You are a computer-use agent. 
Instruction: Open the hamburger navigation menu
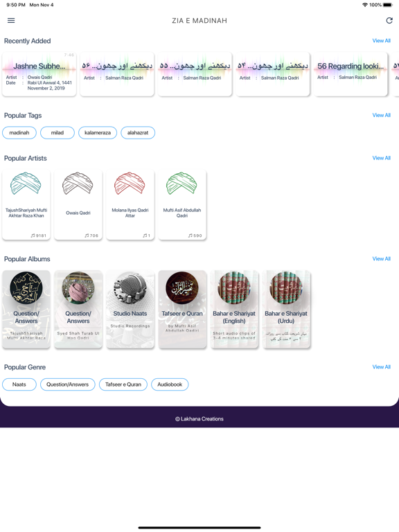click(11, 20)
